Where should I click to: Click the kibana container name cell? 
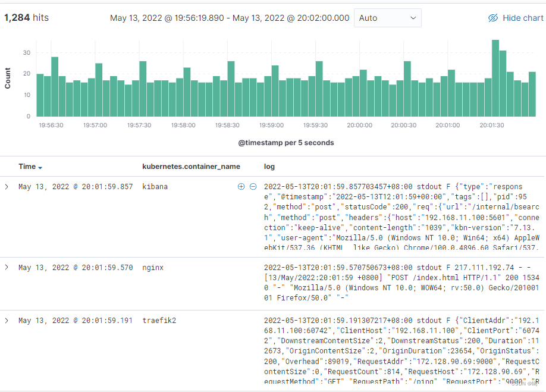(x=155, y=187)
